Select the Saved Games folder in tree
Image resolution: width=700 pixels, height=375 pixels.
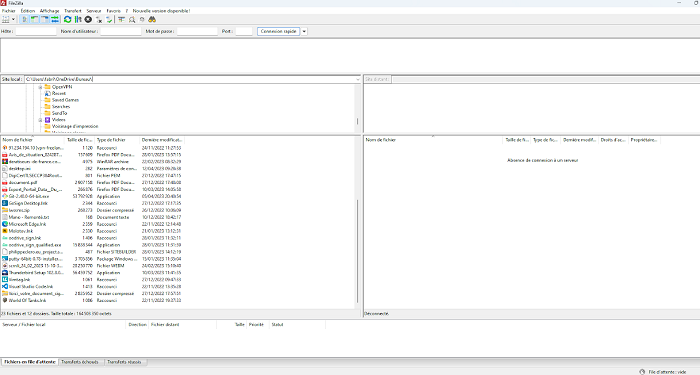pos(65,100)
